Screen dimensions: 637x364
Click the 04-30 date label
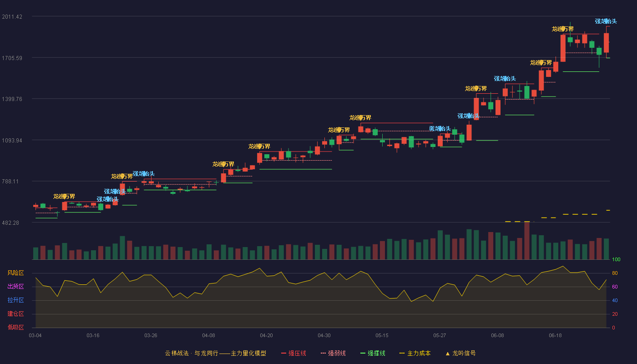324,335
